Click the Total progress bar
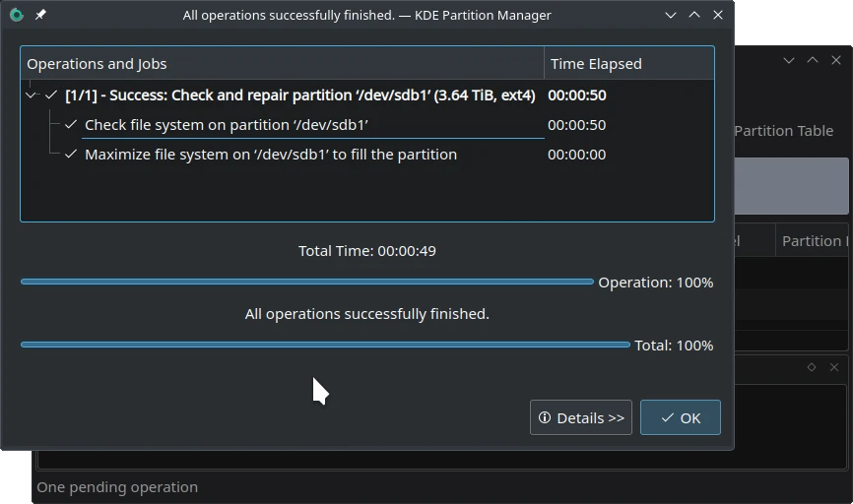 [324, 345]
